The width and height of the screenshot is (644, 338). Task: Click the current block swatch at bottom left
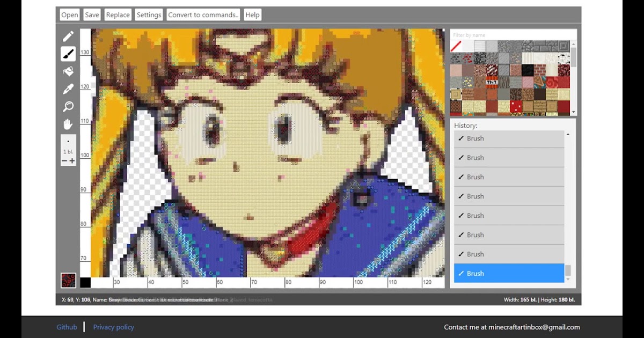[x=68, y=281]
